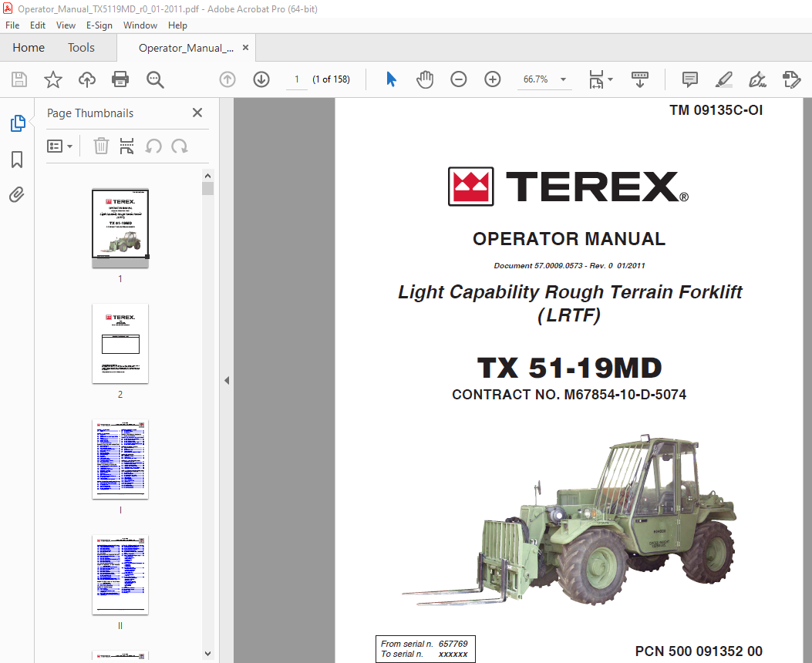The height and width of the screenshot is (663, 812).
Task: Click 'CONTRACT NO. M67854-10-D-5074' text
Action: pyautogui.click(x=568, y=395)
